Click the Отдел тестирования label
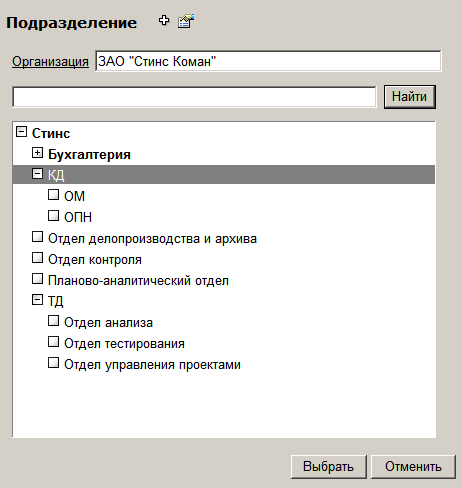Screen dimensions: 462x488 click(x=124, y=343)
